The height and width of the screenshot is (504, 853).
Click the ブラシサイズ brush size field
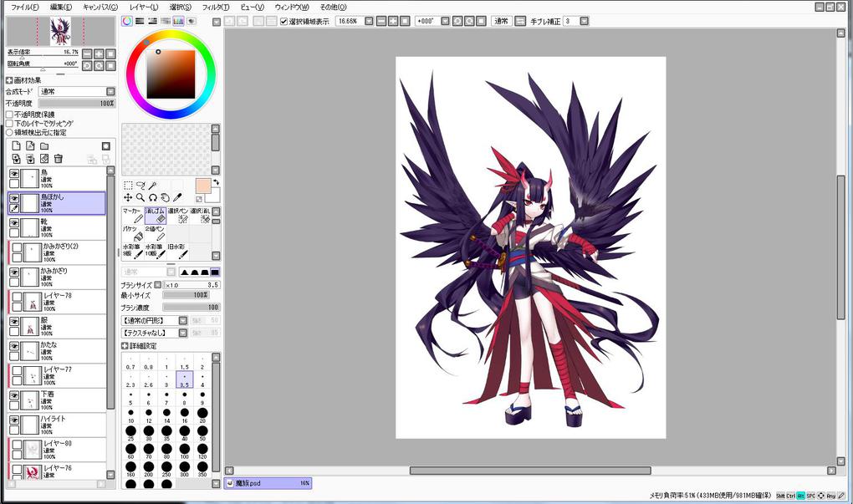192,285
